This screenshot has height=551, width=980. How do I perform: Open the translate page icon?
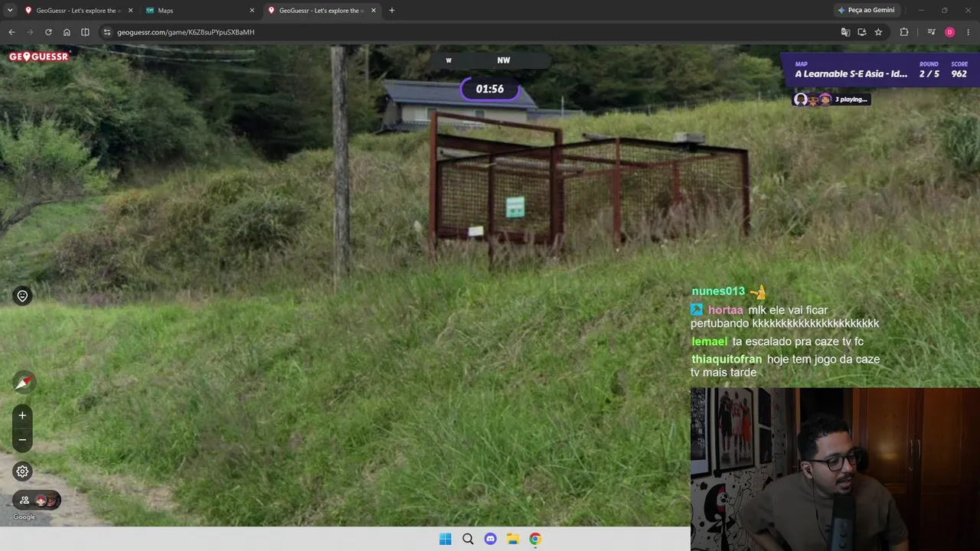click(x=845, y=32)
